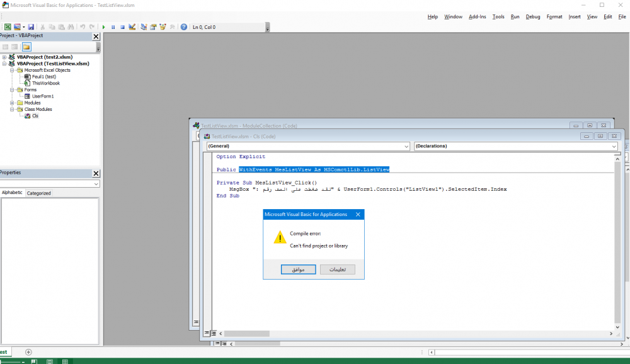The image size is (630, 364).
Task: Open the View menu
Action: click(x=592, y=16)
